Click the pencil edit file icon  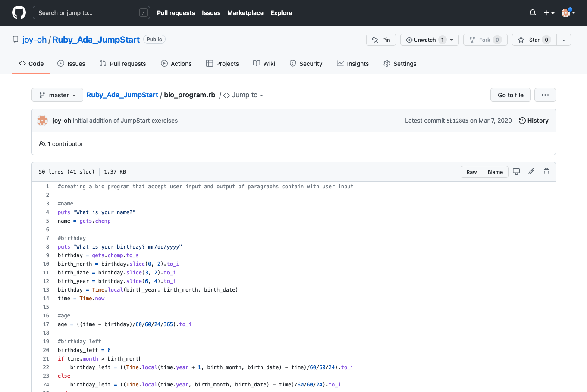pyautogui.click(x=531, y=172)
